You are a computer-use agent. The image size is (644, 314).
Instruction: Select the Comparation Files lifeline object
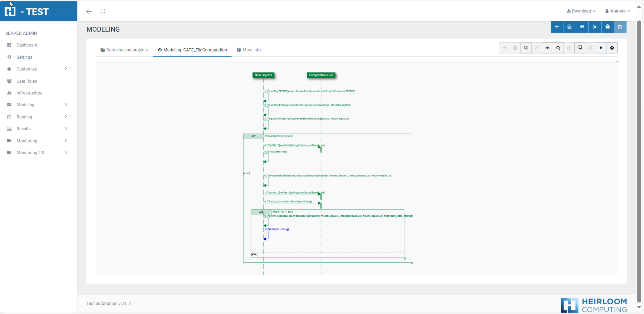321,75
